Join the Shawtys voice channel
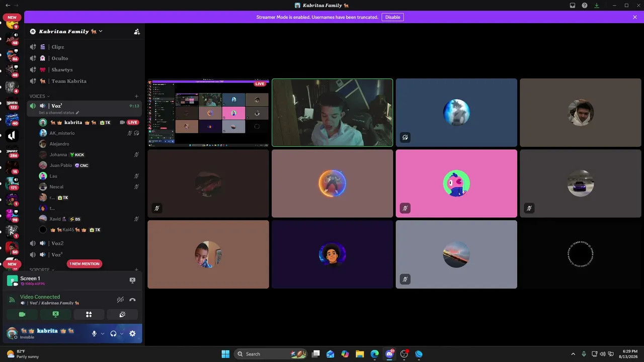 85,70
